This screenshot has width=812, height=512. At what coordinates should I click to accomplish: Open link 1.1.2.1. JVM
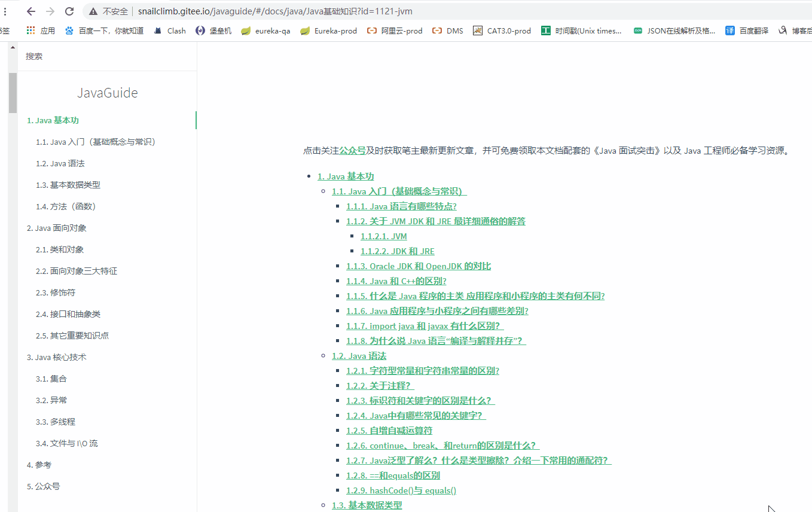tap(384, 236)
